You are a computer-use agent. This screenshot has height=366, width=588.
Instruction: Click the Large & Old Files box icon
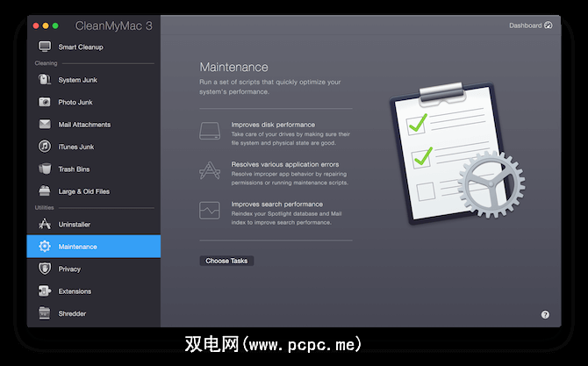point(45,190)
